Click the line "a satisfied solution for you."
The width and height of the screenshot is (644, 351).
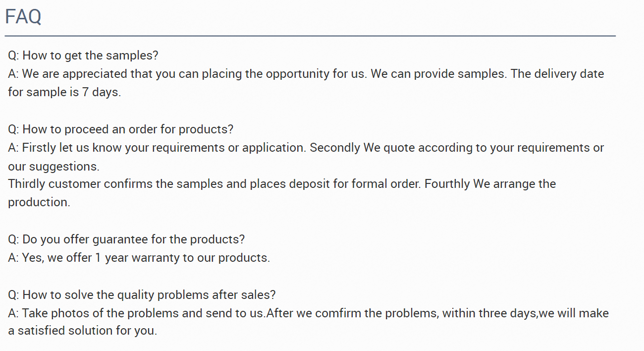pos(82,331)
